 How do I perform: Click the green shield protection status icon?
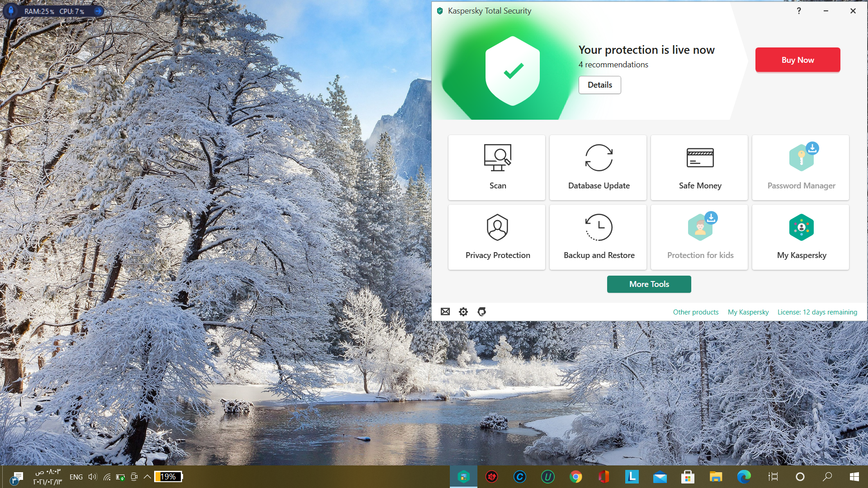click(x=513, y=71)
